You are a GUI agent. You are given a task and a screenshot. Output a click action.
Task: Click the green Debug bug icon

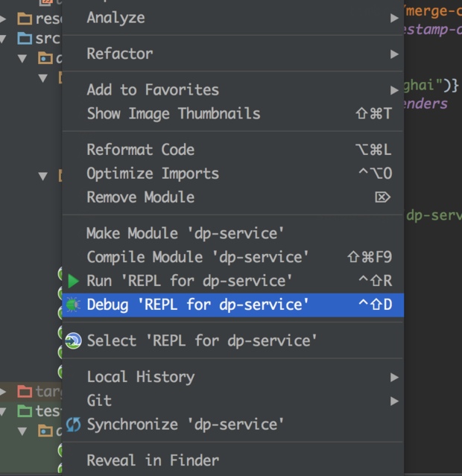pos(73,305)
